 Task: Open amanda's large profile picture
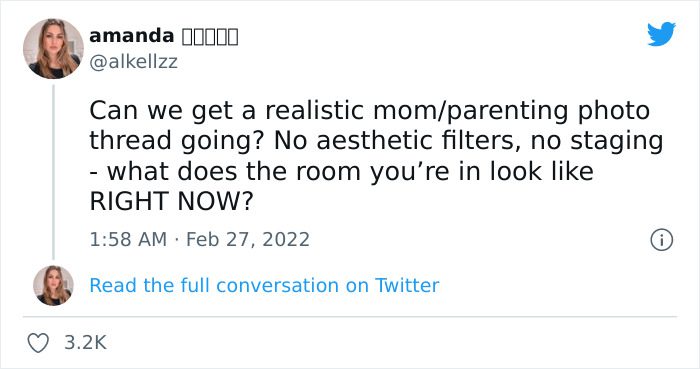coord(53,49)
